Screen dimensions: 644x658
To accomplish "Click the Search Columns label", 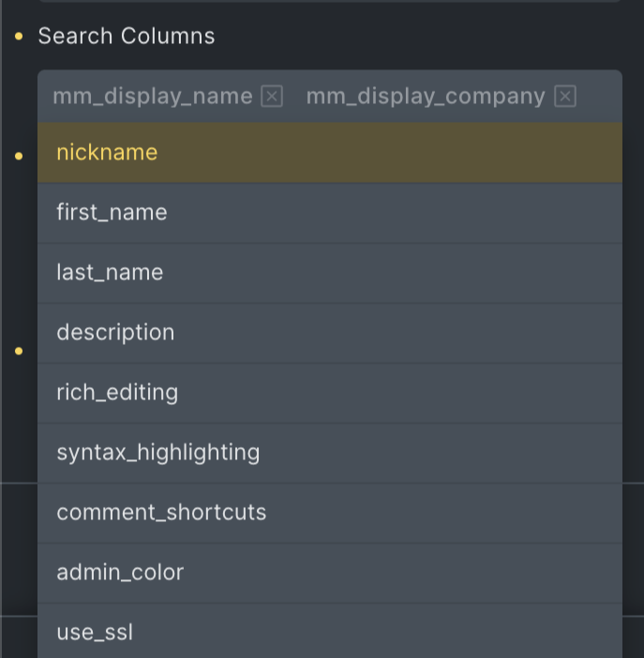I will [x=127, y=37].
